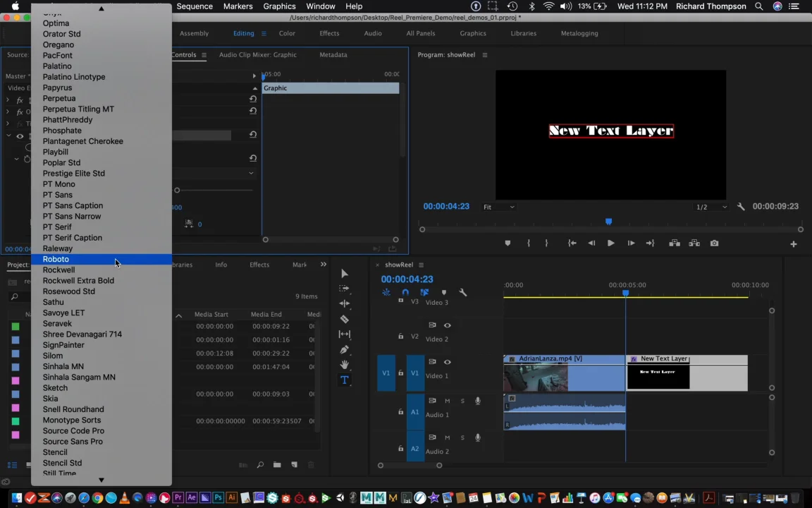Open Effect Controls panel menu
Viewport: 812px width, 508px height.
coord(204,55)
